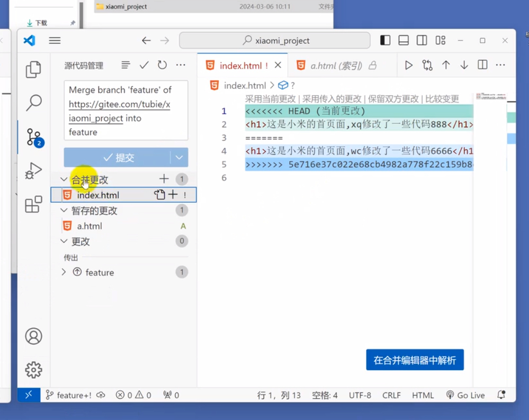This screenshot has width=529, height=420.
Task: Open source control more actions menu
Action: tap(181, 65)
